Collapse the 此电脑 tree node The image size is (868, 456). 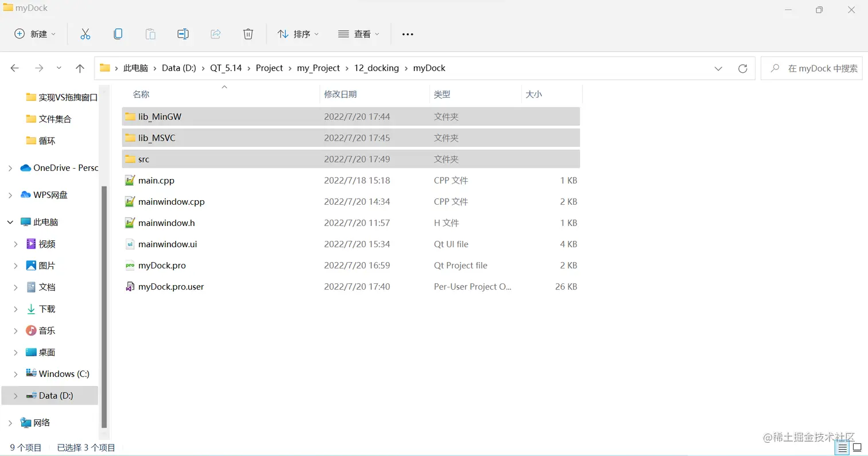[x=10, y=222]
